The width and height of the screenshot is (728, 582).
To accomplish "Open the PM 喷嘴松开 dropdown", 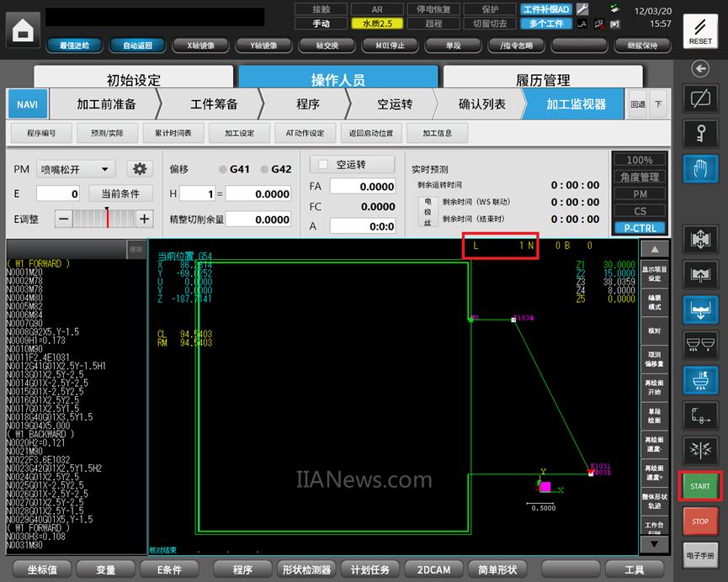I will tap(75, 169).
